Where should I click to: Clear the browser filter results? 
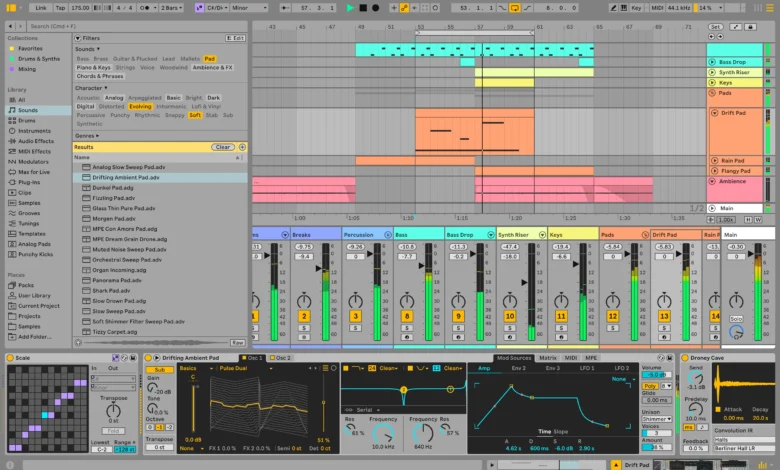click(x=223, y=147)
